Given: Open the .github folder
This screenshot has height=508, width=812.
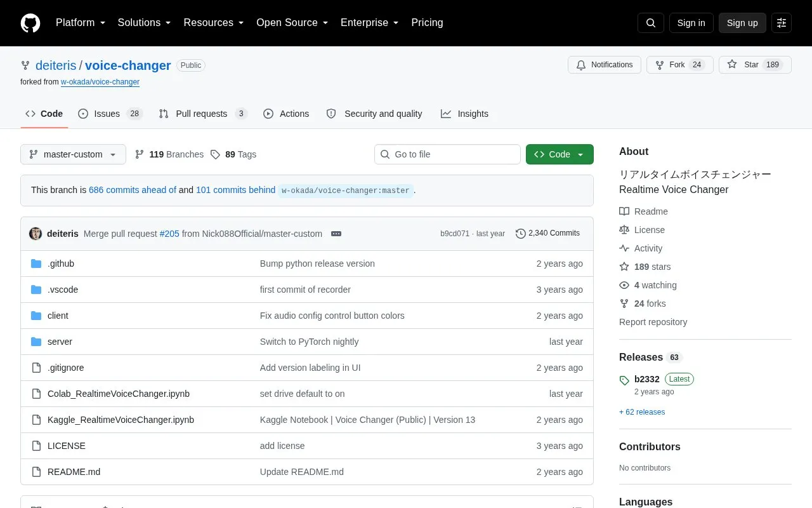Looking at the screenshot, I should click(x=61, y=264).
